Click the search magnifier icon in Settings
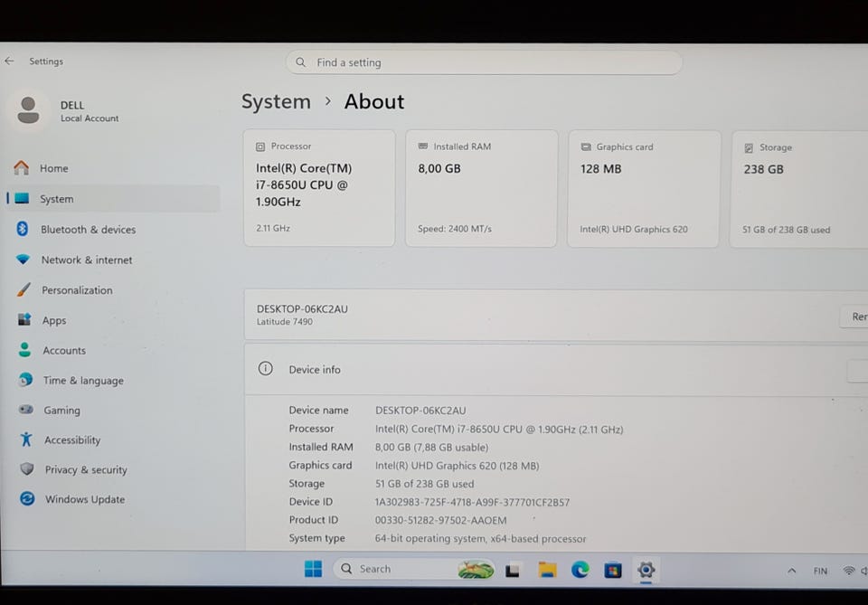 tap(300, 62)
